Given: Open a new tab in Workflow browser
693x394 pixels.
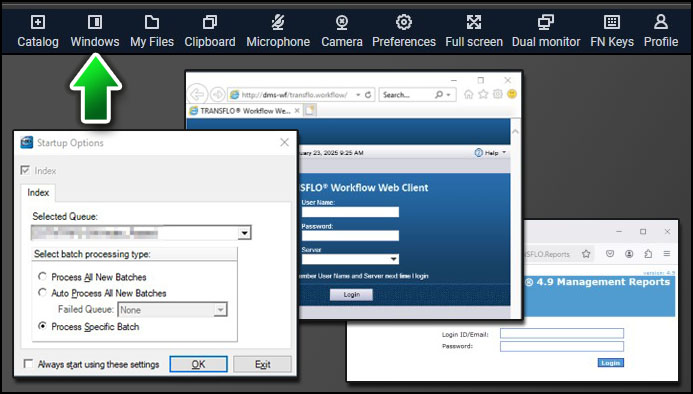Looking at the screenshot, I should click(x=309, y=111).
